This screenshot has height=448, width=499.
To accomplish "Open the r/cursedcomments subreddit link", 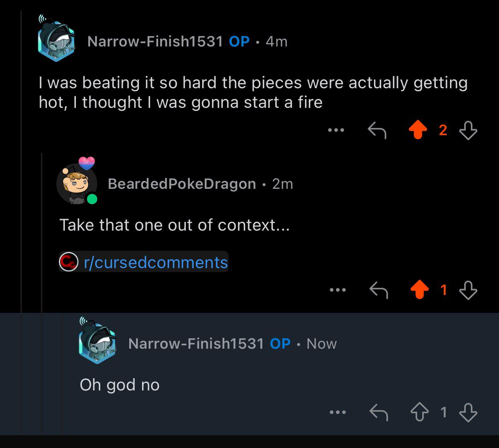I will click(156, 262).
